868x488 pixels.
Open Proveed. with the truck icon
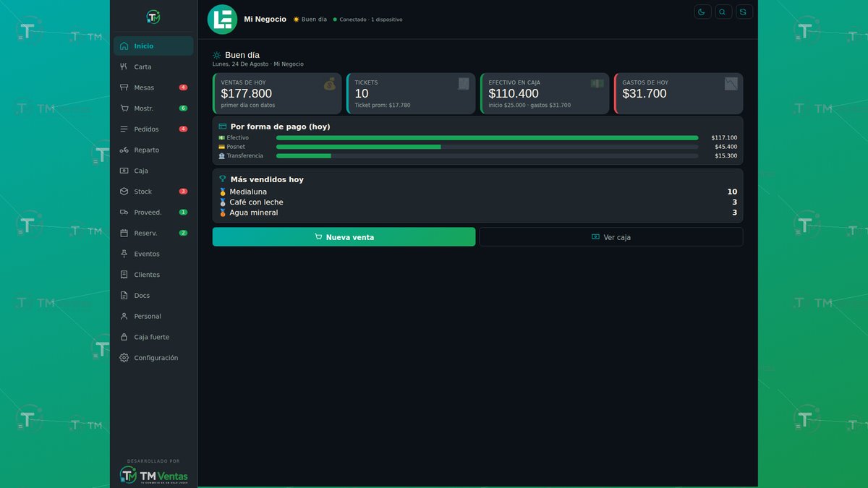[153, 213]
